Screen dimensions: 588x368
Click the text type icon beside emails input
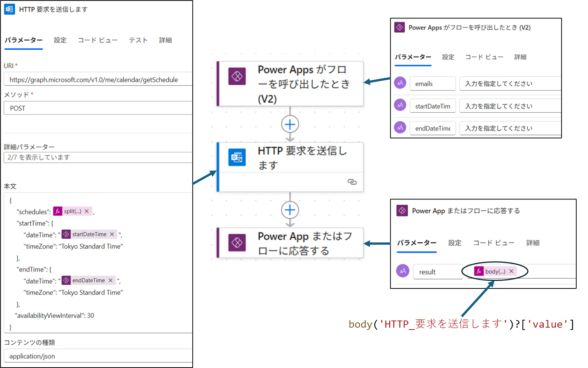[x=400, y=83]
